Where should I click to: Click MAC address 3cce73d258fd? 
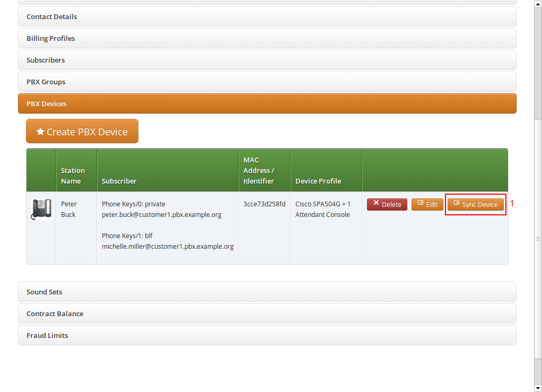click(265, 204)
